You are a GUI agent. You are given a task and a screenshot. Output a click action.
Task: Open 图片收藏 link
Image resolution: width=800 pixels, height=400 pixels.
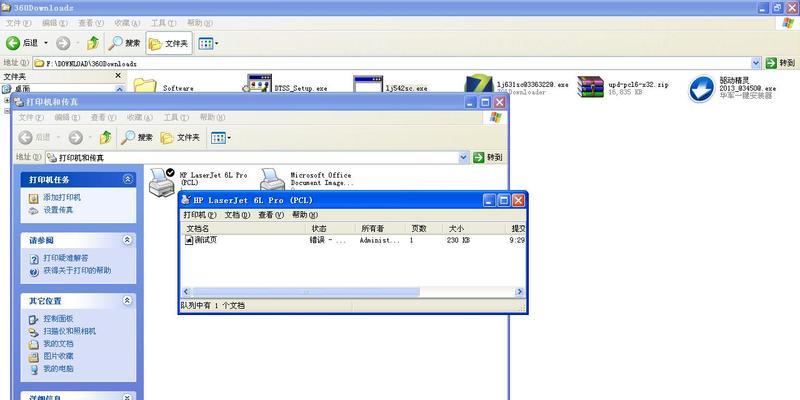pyautogui.click(x=58, y=356)
